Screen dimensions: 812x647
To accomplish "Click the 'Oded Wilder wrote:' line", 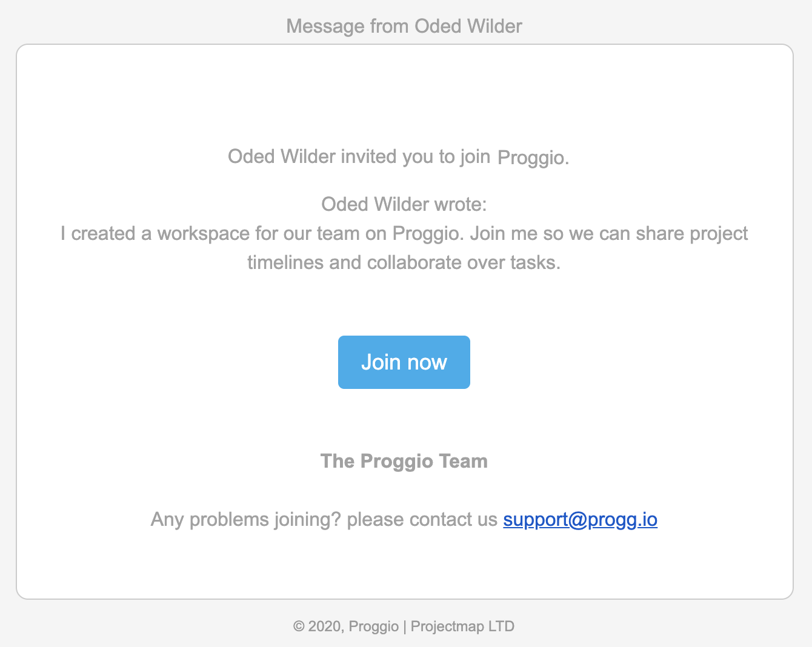I will (x=404, y=204).
